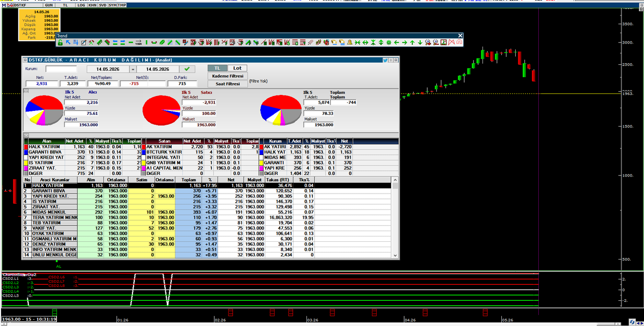The image size is (644, 326).
Task: Click red swatch beside HALK YATIRIM in Alan
Action: [25, 146]
